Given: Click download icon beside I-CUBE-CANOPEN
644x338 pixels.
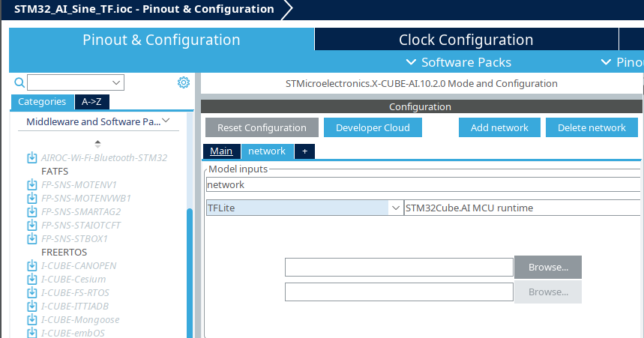Looking at the screenshot, I should (32, 266).
